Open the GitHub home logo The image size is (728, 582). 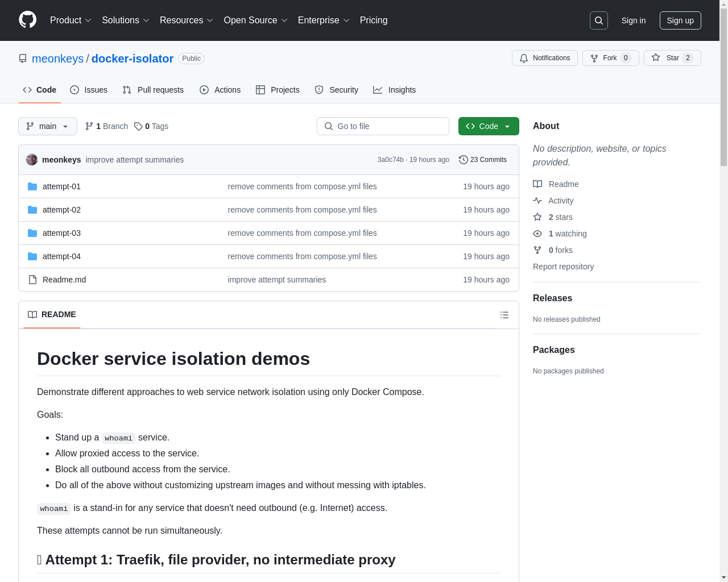pyautogui.click(x=28, y=20)
